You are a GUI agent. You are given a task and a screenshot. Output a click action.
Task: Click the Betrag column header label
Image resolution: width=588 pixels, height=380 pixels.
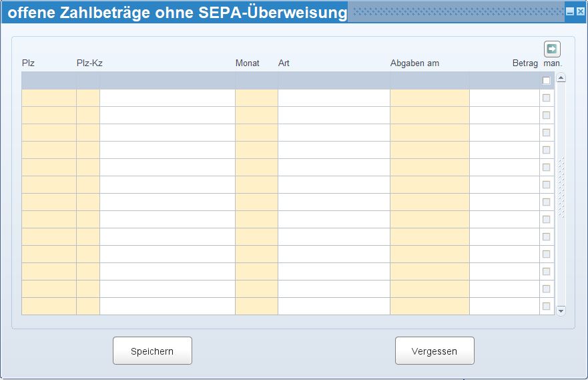click(525, 63)
